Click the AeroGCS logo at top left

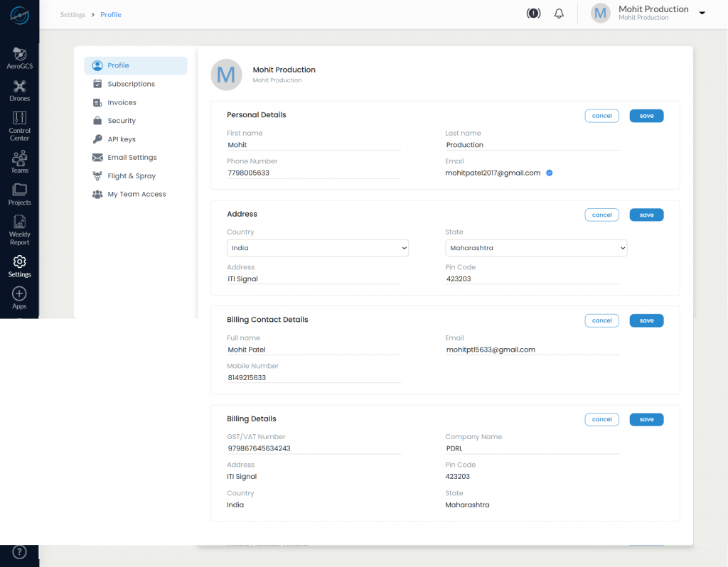[19, 16]
